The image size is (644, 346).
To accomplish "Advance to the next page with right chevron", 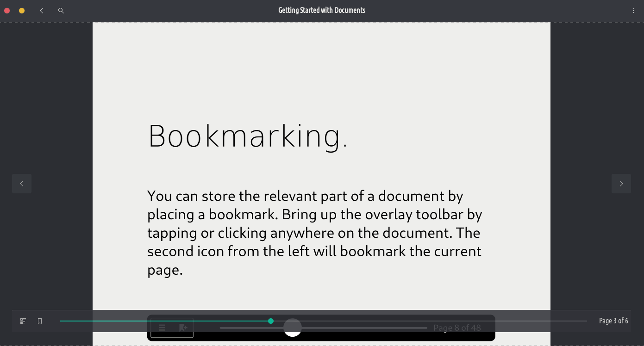I will (x=621, y=184).
